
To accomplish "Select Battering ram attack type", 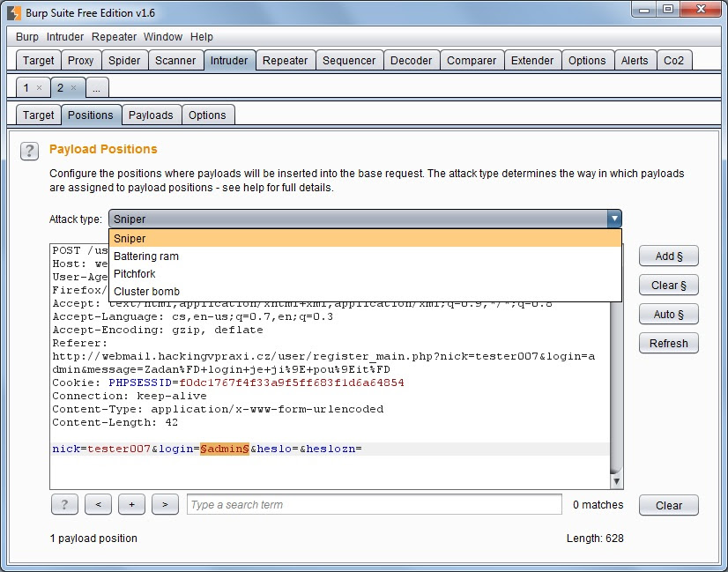I will [x=365, y=256].
